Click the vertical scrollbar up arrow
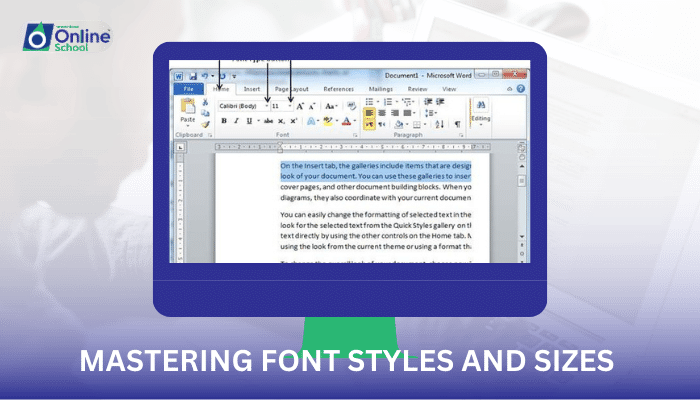The height and width of the screenshot is (400, 700). [522, 166]
